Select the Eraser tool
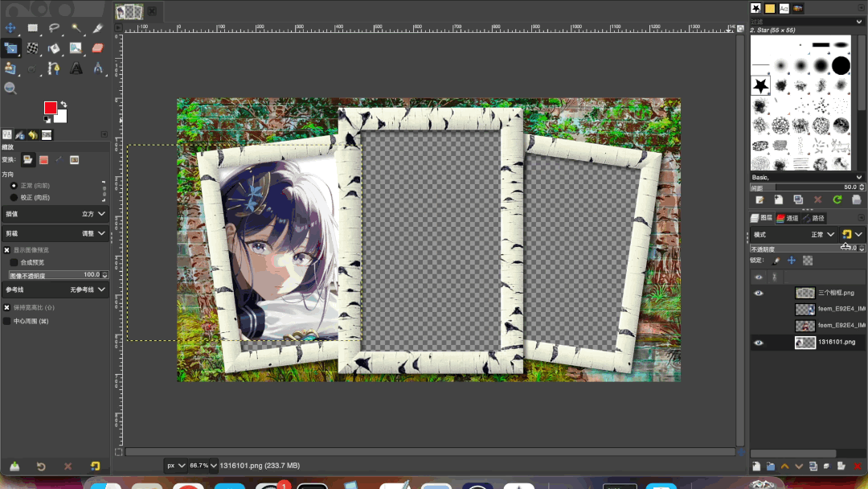This screenshot has width=868, height=489. tap(97, 48)
